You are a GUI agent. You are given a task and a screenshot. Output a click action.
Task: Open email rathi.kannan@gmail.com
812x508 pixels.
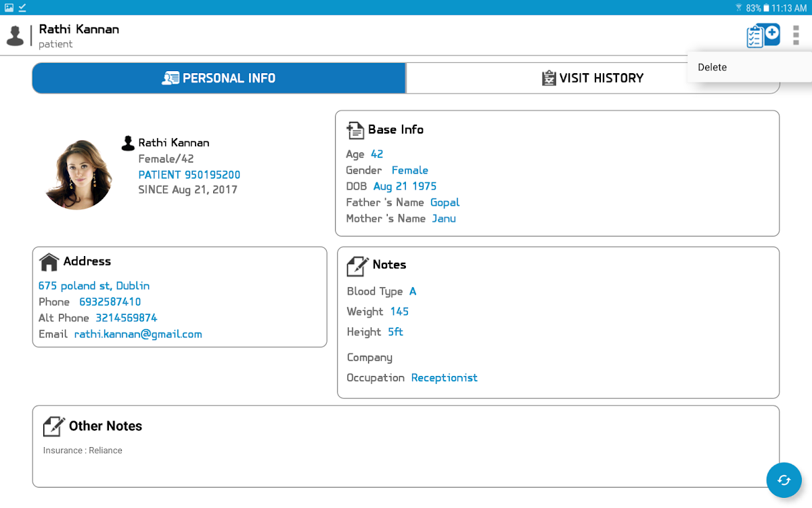tap(138, 335)
